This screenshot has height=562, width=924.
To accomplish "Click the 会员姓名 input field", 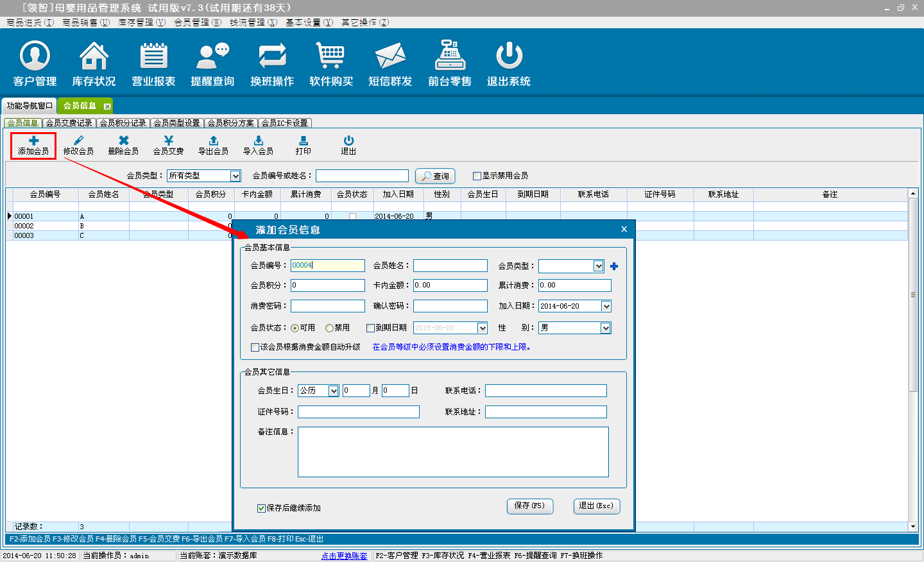I will [450, 266].
